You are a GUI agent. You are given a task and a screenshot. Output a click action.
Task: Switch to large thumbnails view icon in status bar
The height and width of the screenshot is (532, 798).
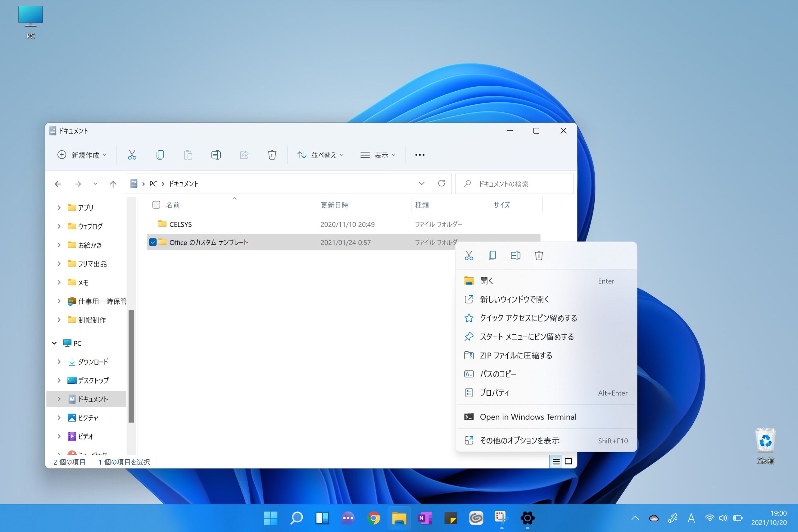pos(568,462)
